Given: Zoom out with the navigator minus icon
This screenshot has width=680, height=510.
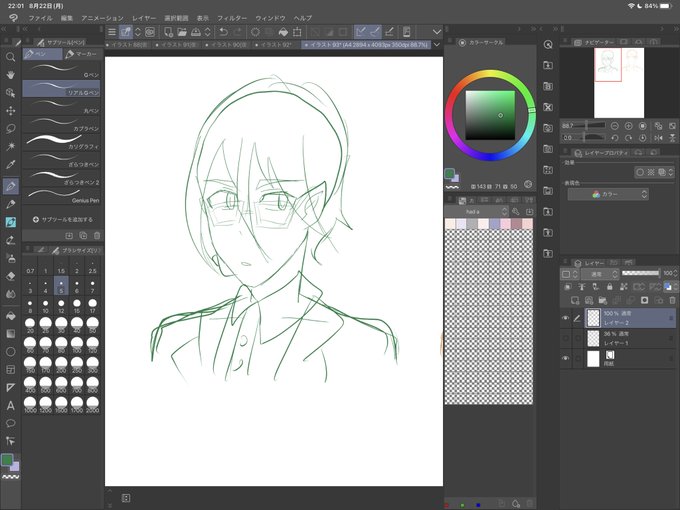Looking at the screenshot, I should tap(615, 126).
